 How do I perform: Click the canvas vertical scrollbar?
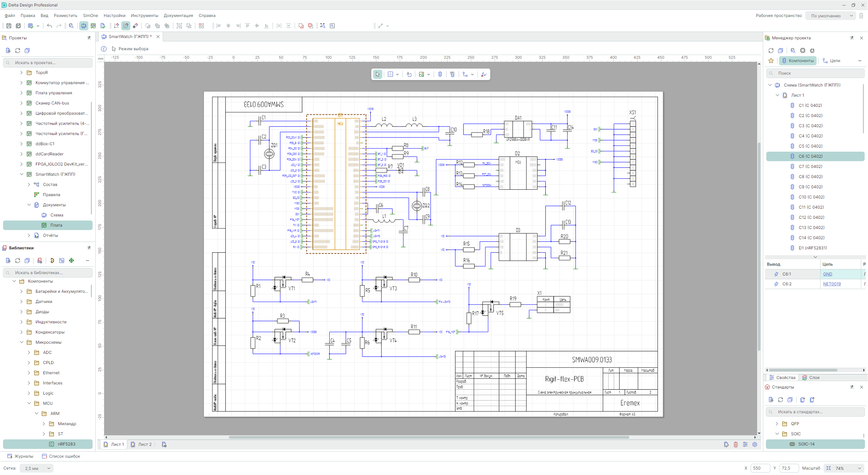click(x=759, y=246)
